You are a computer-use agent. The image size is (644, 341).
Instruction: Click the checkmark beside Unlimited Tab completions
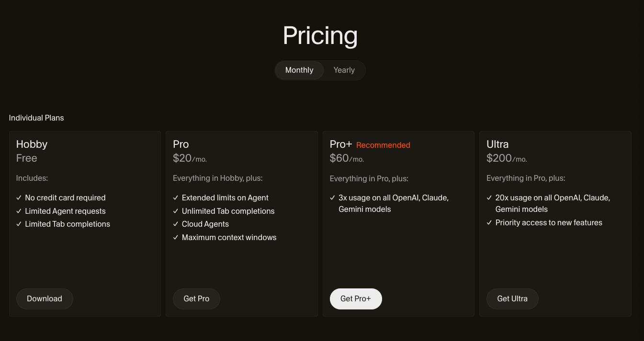coord(176,211)
